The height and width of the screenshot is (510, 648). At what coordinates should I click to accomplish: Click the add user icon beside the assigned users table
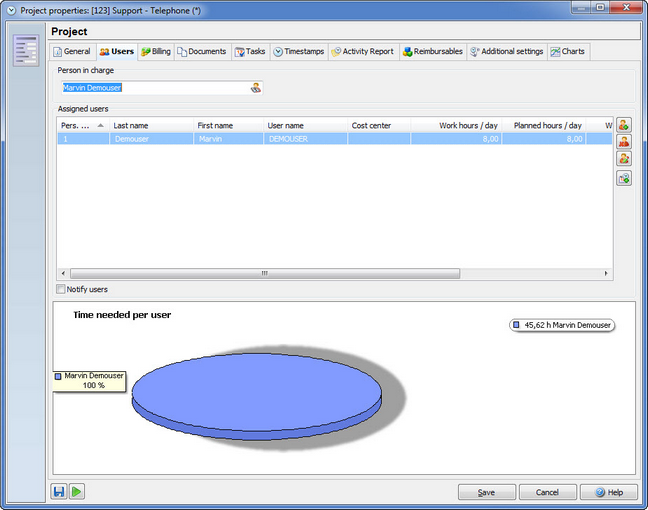tap(624, 125)
